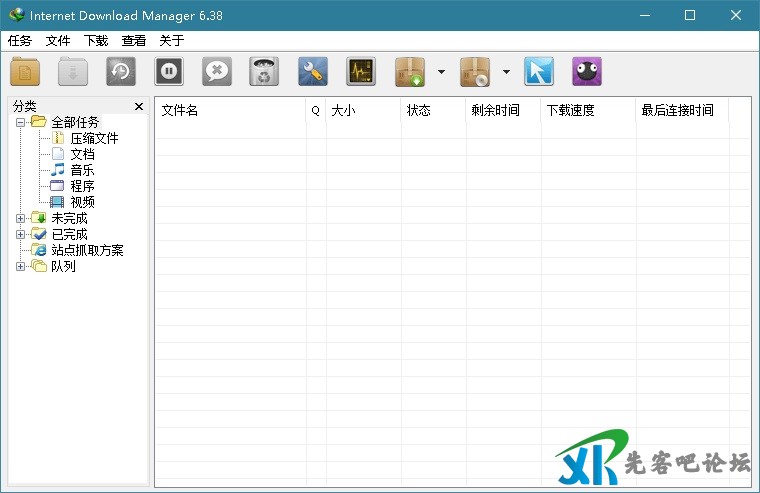Open the monitor graph scheduler icon

(361, 72)
